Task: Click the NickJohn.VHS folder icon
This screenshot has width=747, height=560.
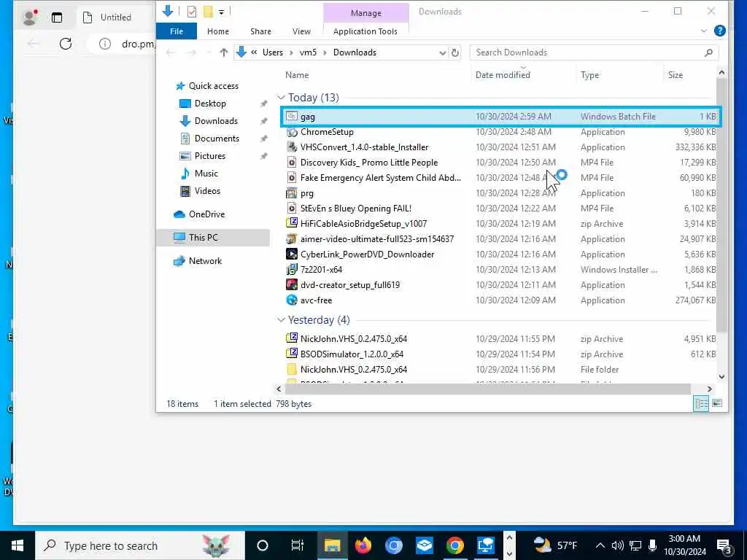Action: click(x=292, y=370)
